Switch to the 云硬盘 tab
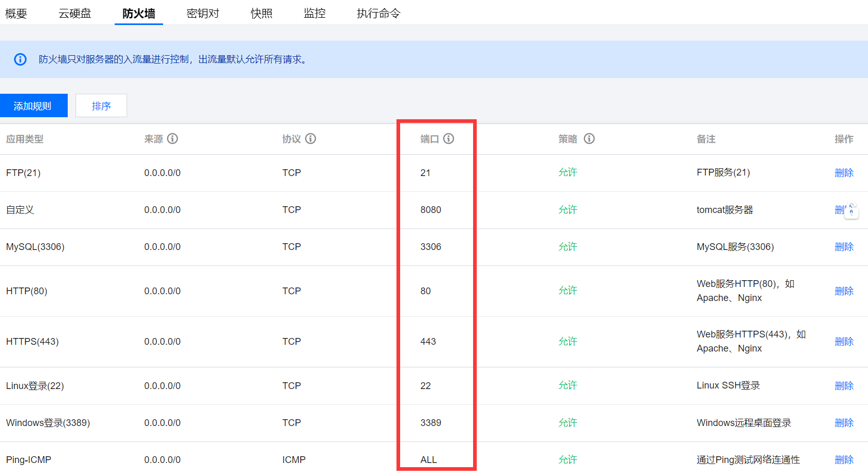This screenshot has width=868, height=476. pyautogui.click(x=75, y=14)
